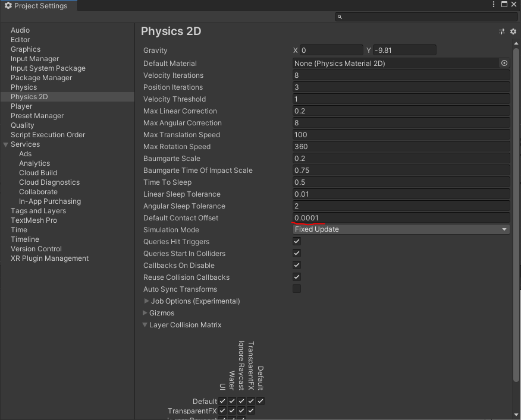The height and width of the screenshot is (420, 521).
Task: Open Graphics settings category
Action: 26,49
